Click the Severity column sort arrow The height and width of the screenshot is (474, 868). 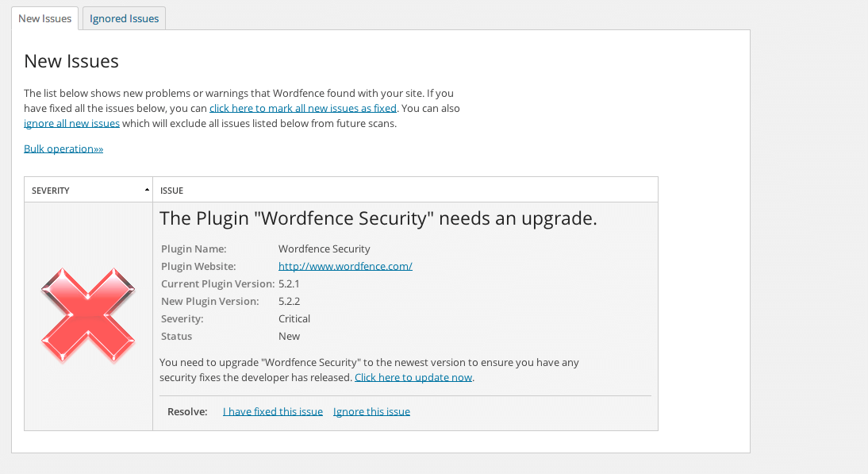coord(147,190)
